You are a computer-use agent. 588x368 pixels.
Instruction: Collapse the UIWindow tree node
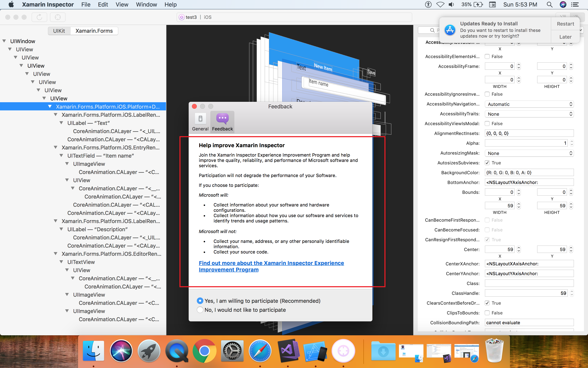(x=4, y=41)
